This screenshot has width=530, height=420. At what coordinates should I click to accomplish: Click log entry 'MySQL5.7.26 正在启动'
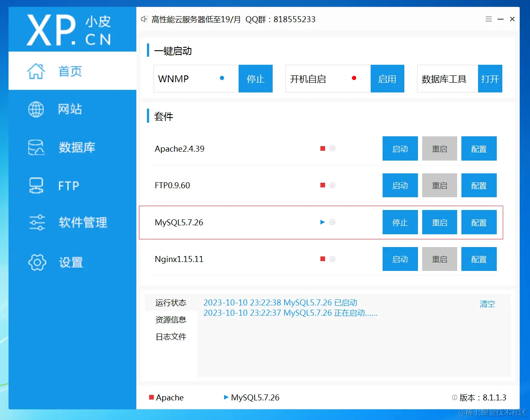[x=290, y=313]
